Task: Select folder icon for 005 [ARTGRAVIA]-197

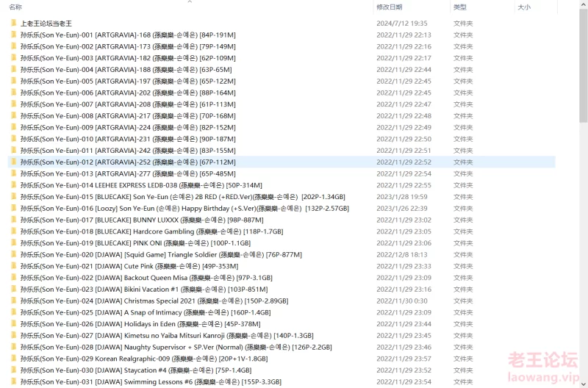Action: point(14,81)
